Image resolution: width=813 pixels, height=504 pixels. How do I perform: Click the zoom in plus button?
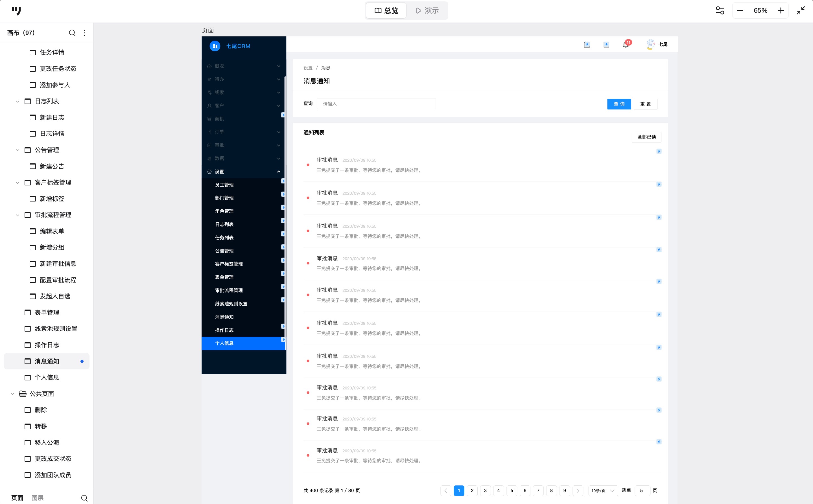[x=781, y=11]
